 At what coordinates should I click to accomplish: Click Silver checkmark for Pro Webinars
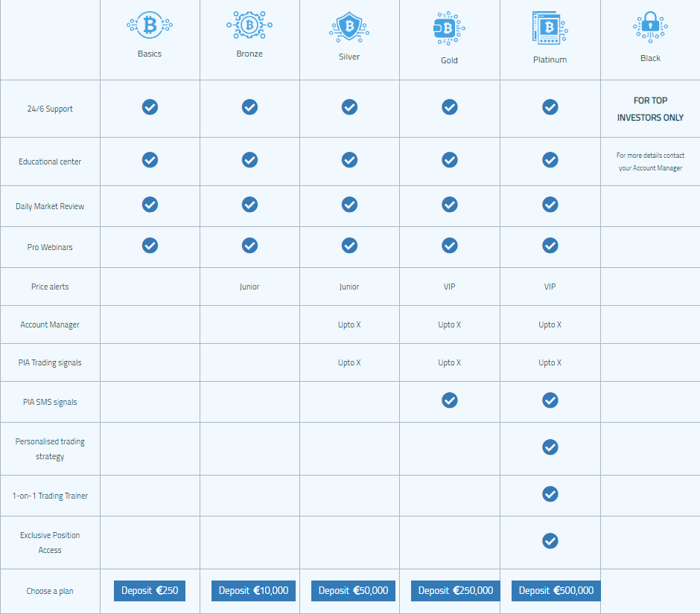tap(349, 246)
